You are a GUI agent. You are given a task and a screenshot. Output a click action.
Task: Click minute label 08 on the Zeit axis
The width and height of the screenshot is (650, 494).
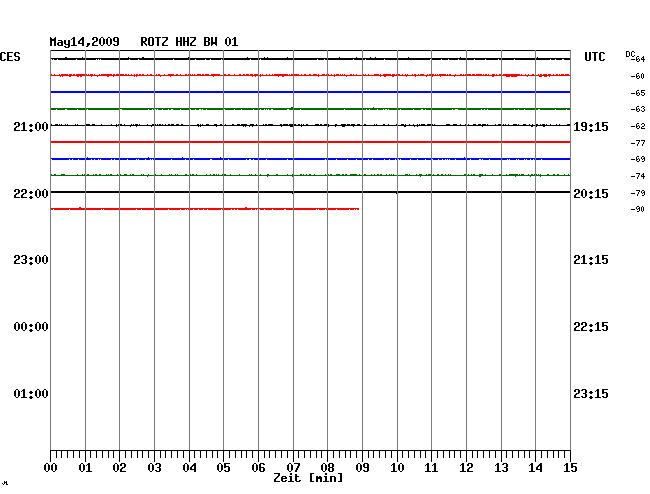pos(327,468)
